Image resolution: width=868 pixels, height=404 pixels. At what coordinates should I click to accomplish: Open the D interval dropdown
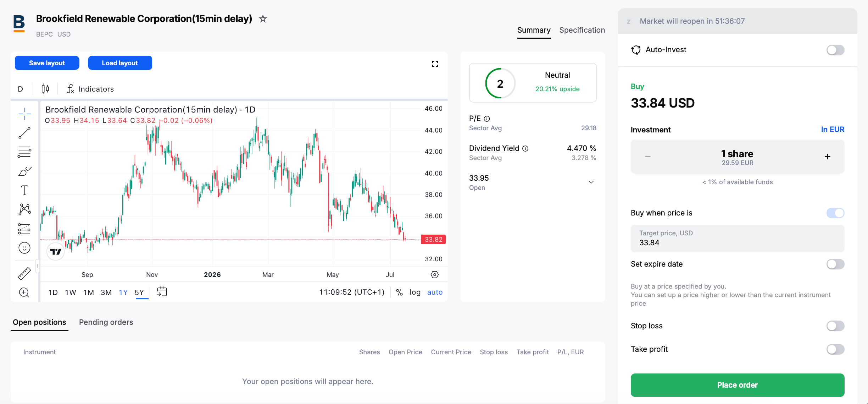tap(21, 89)
